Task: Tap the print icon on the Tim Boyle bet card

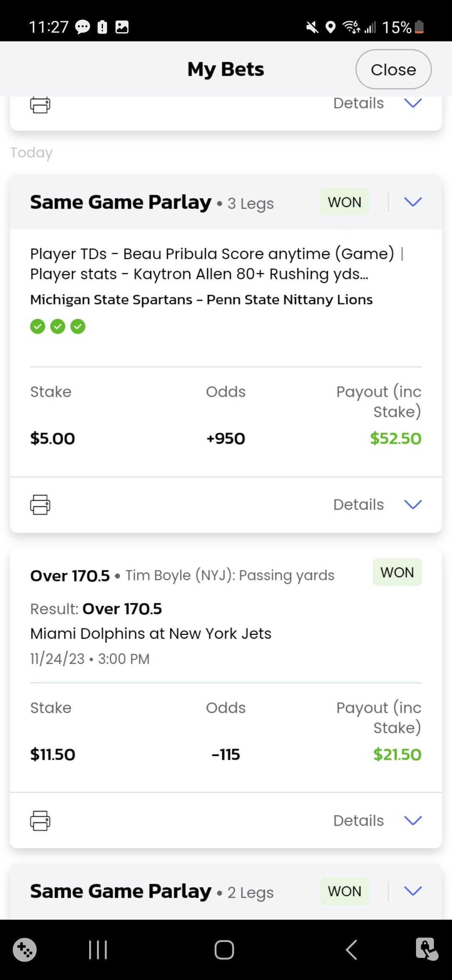Action: click(40, 820)
